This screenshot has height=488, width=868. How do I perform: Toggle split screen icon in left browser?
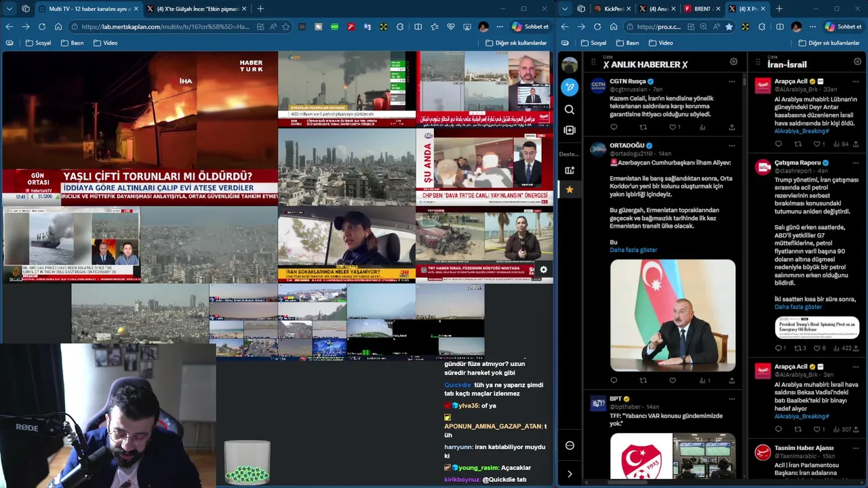(418, 26)
